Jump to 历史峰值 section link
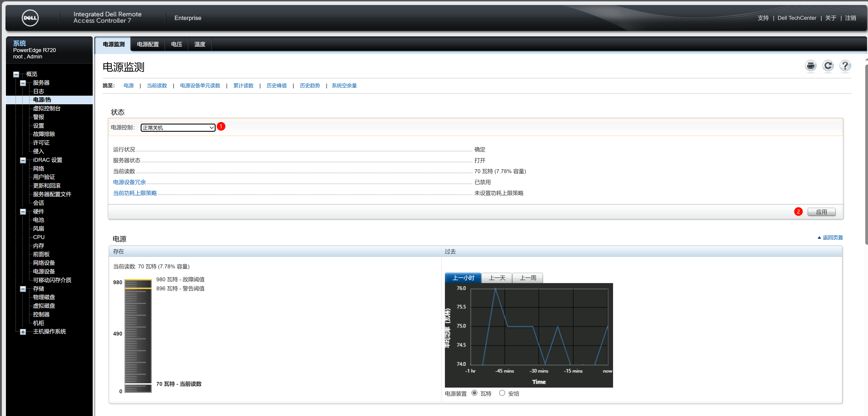 (276, 86)
